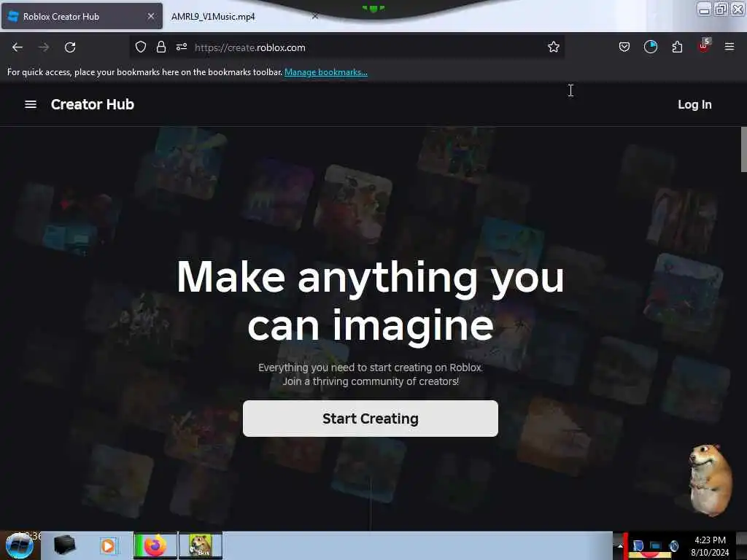Close the Roblox Creator Hub tab
The height and width of the screenshot is (560, 747).
click(150, 16)
